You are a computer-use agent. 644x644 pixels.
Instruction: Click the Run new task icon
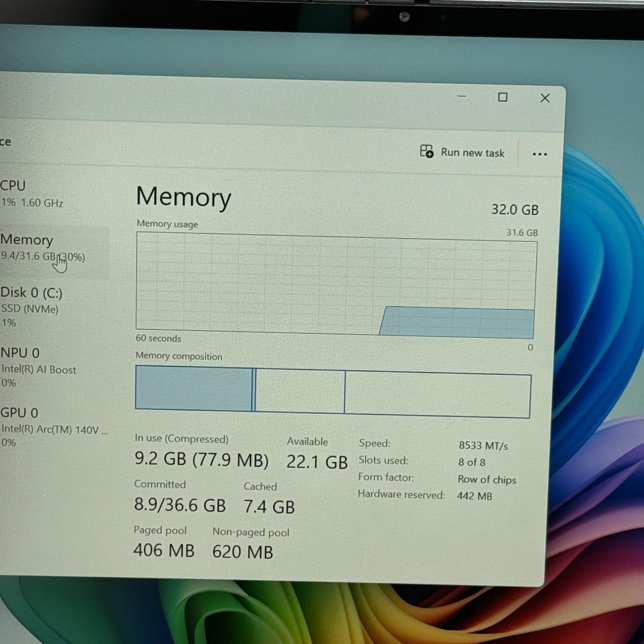[x=426, y=151]
